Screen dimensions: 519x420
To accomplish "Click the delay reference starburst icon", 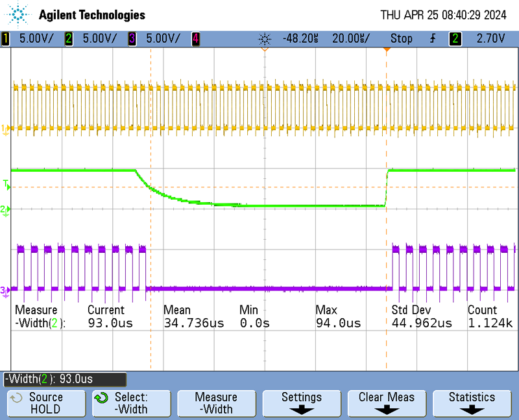I will (x=265, y=38).
